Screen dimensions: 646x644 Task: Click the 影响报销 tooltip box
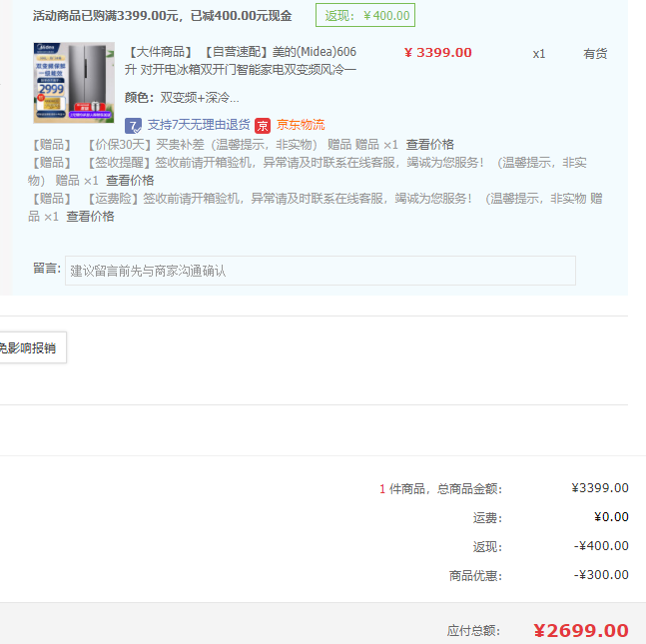click(31, 347)
